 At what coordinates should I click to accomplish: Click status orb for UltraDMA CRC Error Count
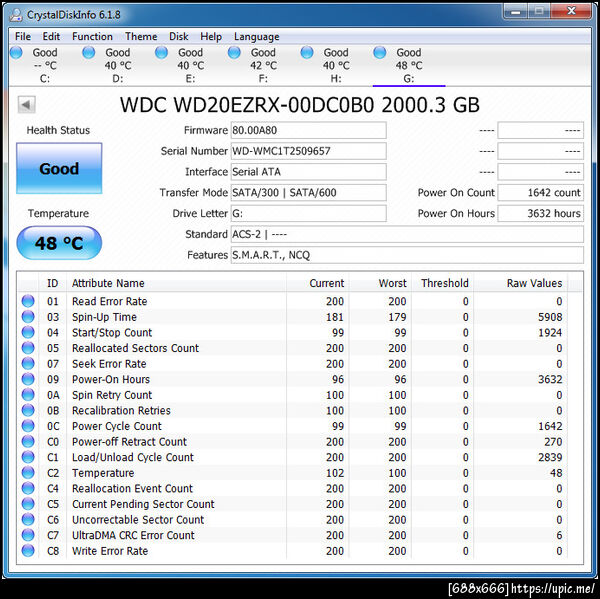click(28, 535)
